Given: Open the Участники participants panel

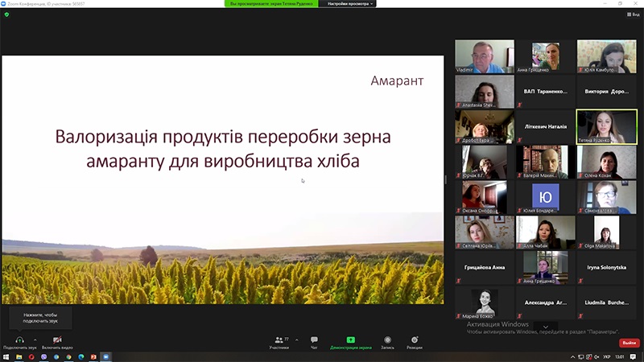Looking at the screenshot, I should [279, 343].
